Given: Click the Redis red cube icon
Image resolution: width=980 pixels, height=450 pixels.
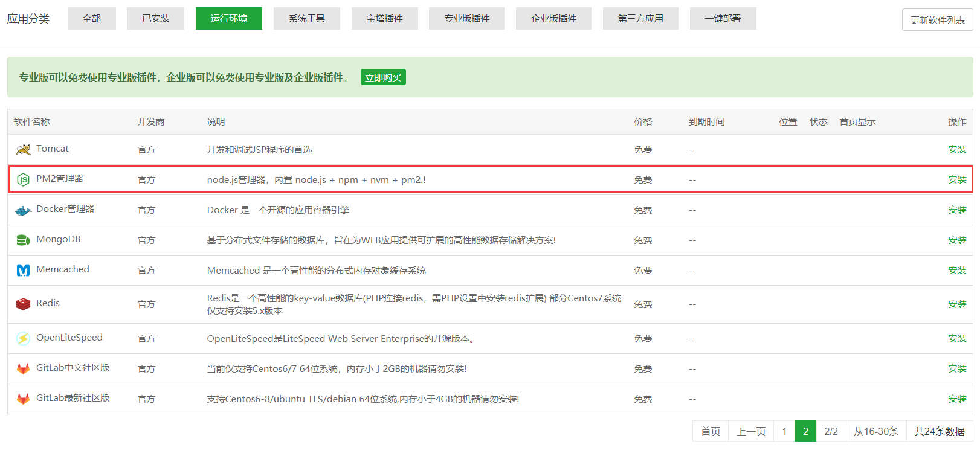Looking at the screenshot, I should (23, 304).
